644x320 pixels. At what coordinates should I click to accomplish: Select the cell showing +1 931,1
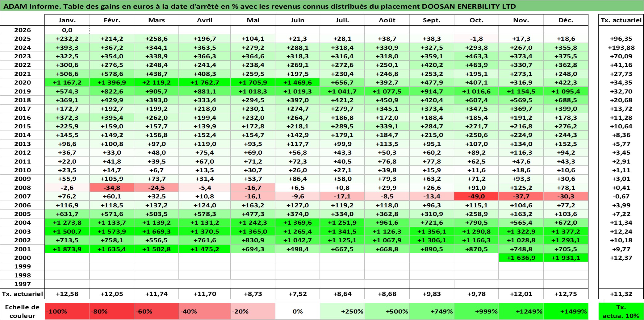566,258
